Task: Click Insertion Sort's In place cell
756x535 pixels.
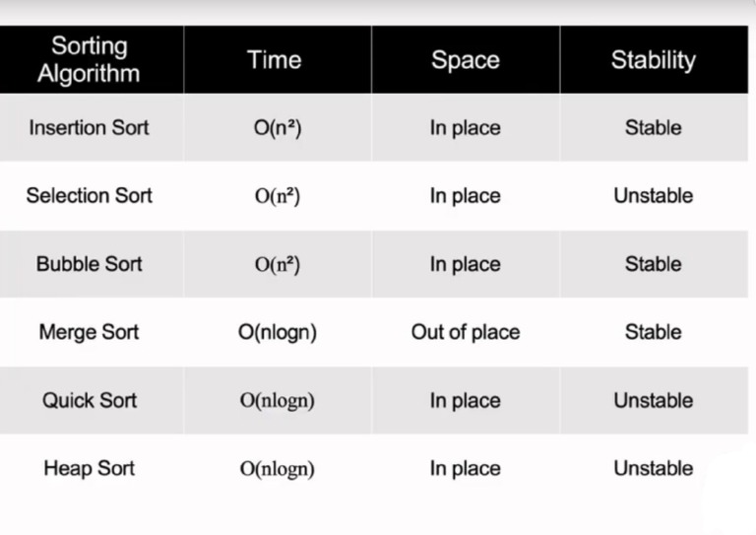Action: pyautogui.click(x=466, y=128)
